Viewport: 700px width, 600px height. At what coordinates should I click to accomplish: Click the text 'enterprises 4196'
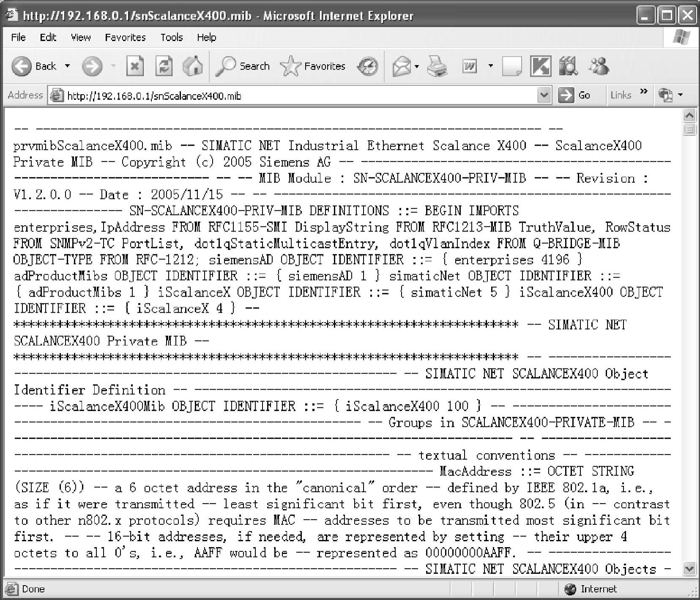coord(512,260)
